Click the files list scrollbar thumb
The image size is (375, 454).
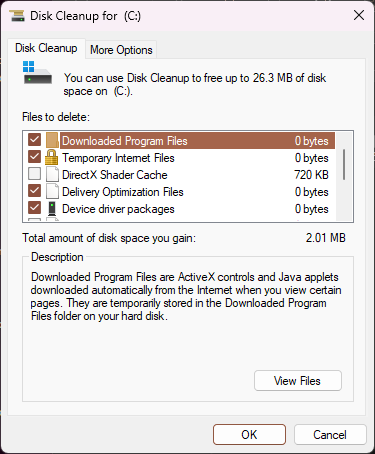(344, 164)
